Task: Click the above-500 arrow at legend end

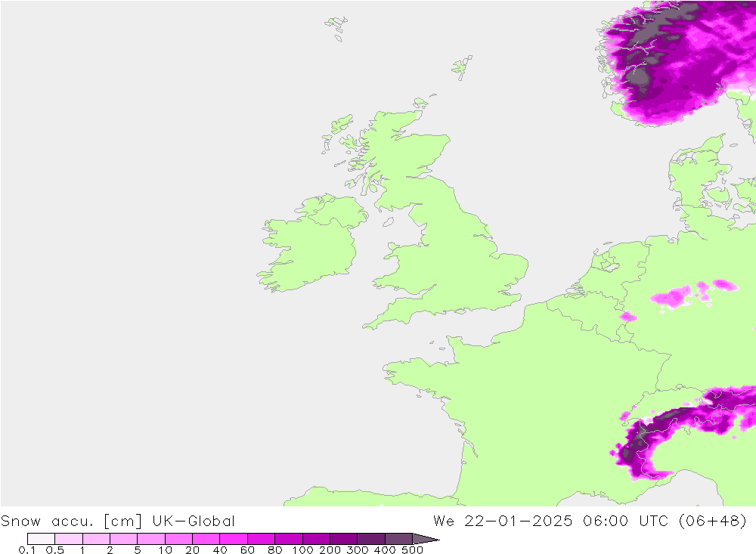Action: (x=425, y=539)
